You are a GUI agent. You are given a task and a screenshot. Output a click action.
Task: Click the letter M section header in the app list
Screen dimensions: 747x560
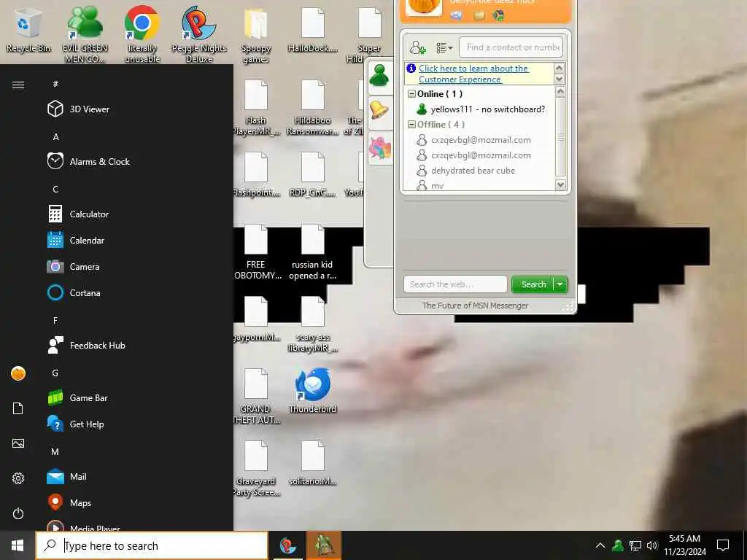click(55, 451)
